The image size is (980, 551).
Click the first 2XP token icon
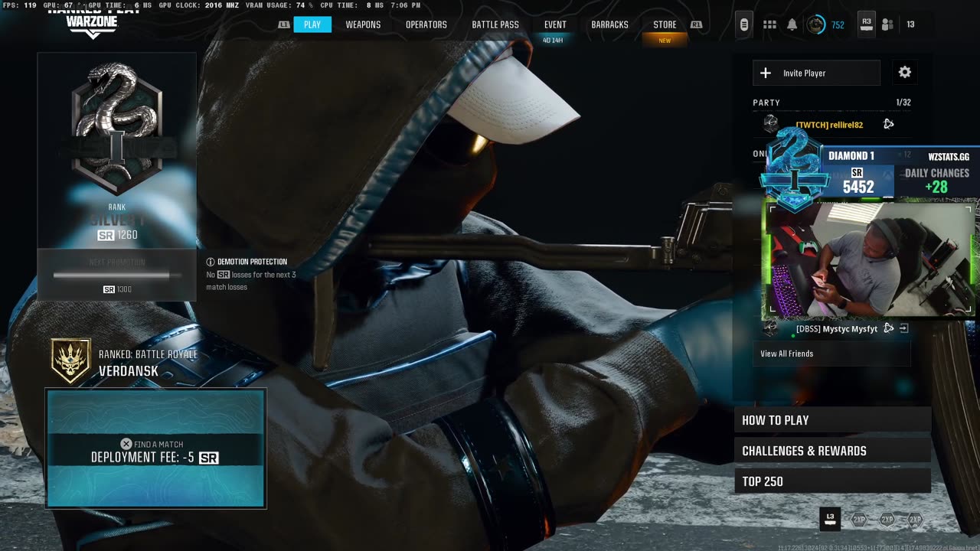click(859, 520)
